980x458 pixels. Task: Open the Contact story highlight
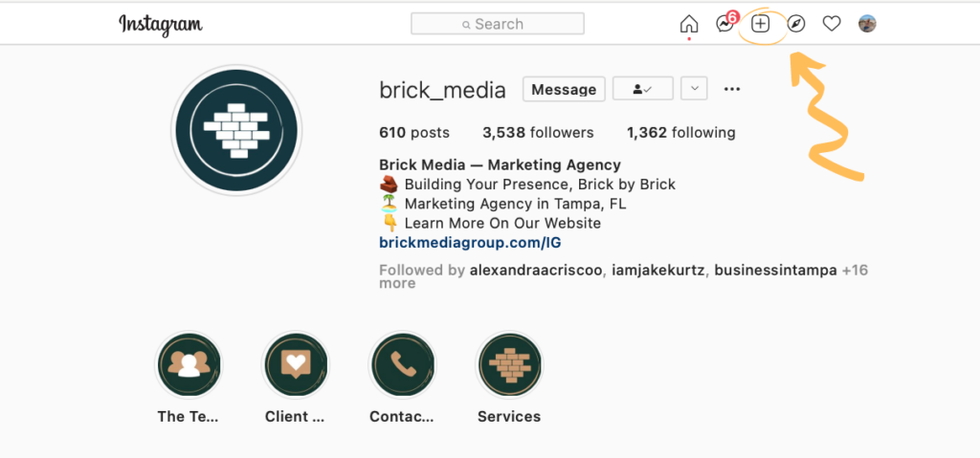coord(403,365)
